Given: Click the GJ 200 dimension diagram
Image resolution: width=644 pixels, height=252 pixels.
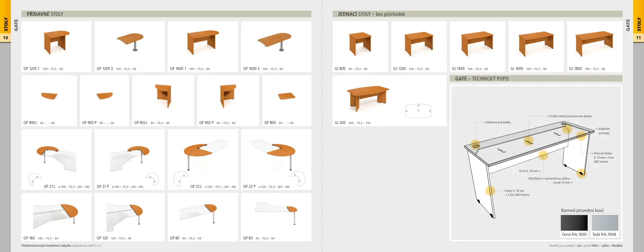Looking at the screenshot, I should [418, 111].
